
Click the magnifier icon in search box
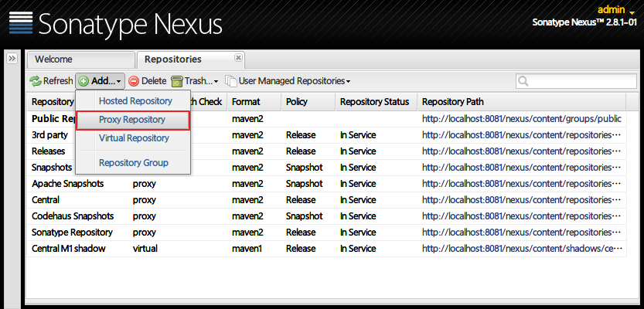(x=524, y=81)
